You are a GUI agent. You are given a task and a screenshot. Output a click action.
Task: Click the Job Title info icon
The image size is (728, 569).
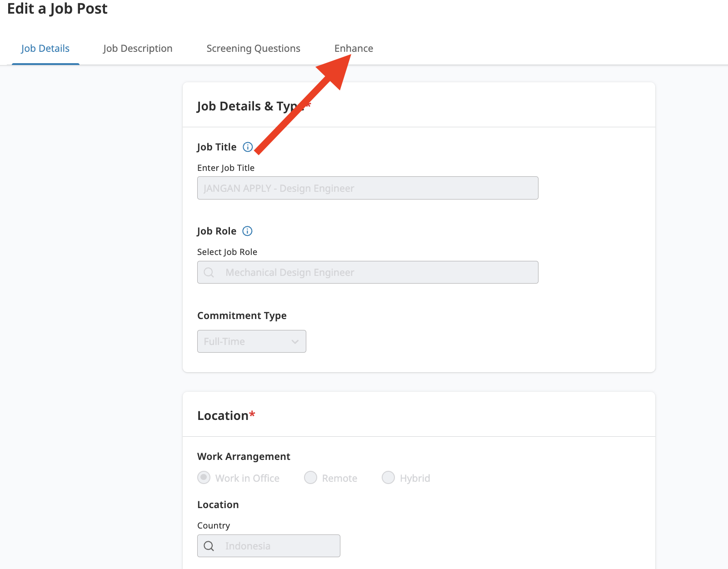pos(248,147)
